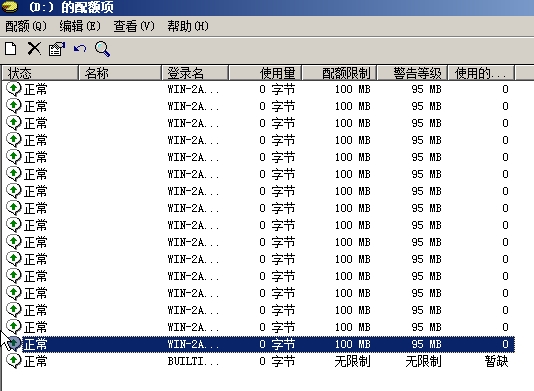Screen dimensions: 534x391
Task: Click the Find magnifier toolbar icon
Action: point(102,49)
